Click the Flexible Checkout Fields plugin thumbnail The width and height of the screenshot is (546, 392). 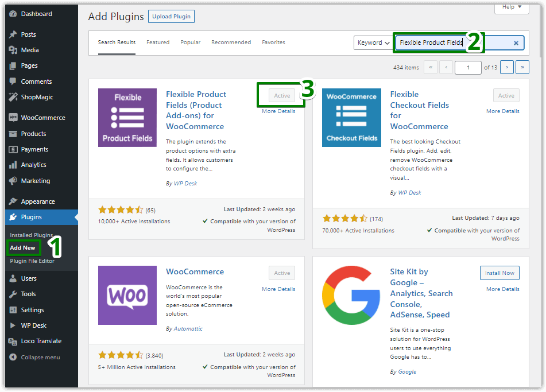(351, 118)
